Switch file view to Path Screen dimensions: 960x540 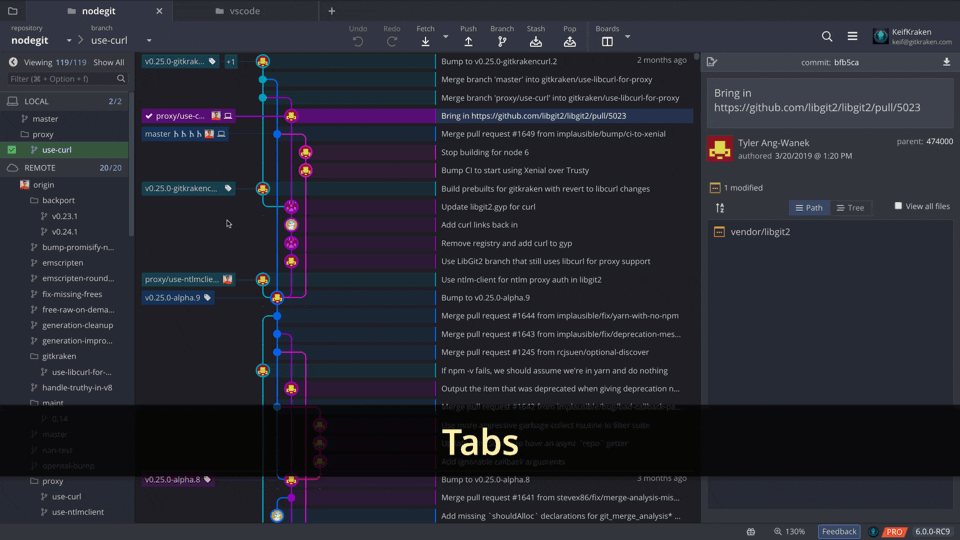(x=809, y=208)
